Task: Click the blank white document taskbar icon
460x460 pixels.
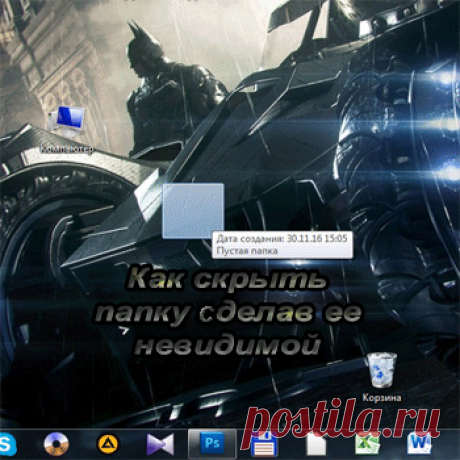Action: (316, 444)
